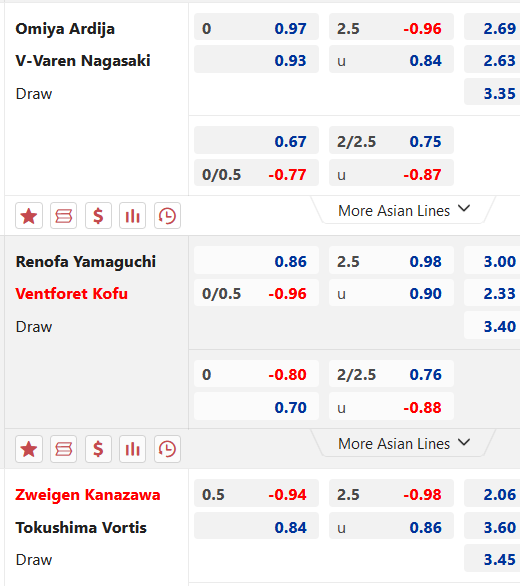Open statistics chart for Renofa Yamaguchi match

coord(132,449)
